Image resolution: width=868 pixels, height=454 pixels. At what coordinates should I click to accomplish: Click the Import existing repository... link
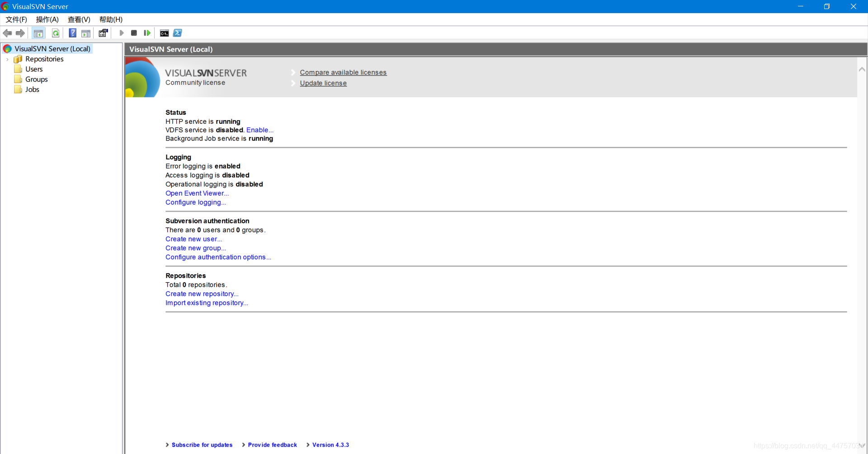tap(207, 303)
